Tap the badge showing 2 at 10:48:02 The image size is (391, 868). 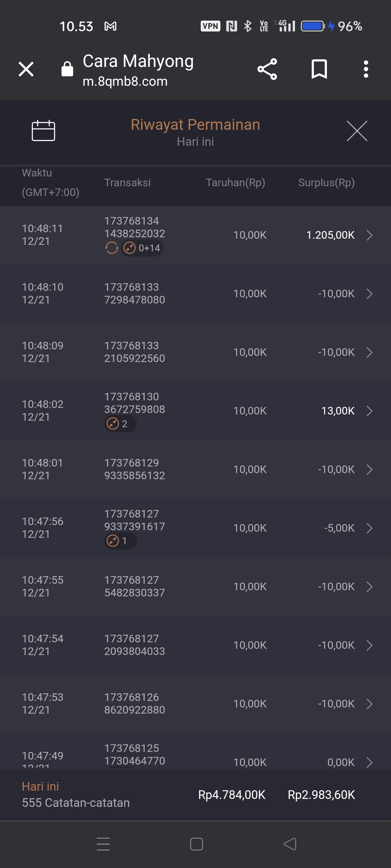[x=120, y=424]
